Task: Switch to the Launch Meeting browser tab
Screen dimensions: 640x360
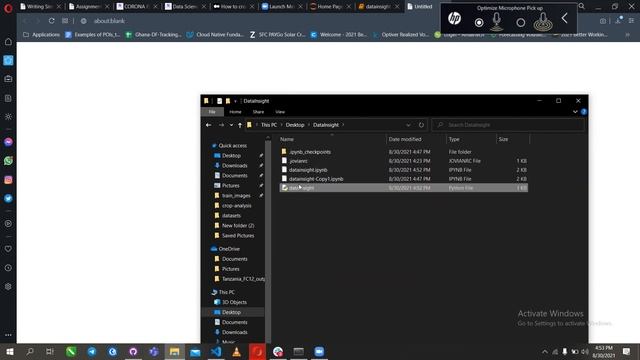Action: [281, 7]
